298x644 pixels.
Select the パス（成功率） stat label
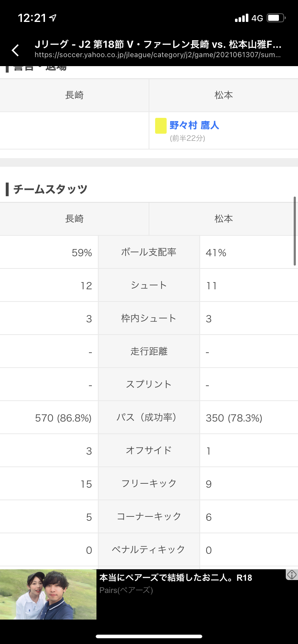[149, 418]
